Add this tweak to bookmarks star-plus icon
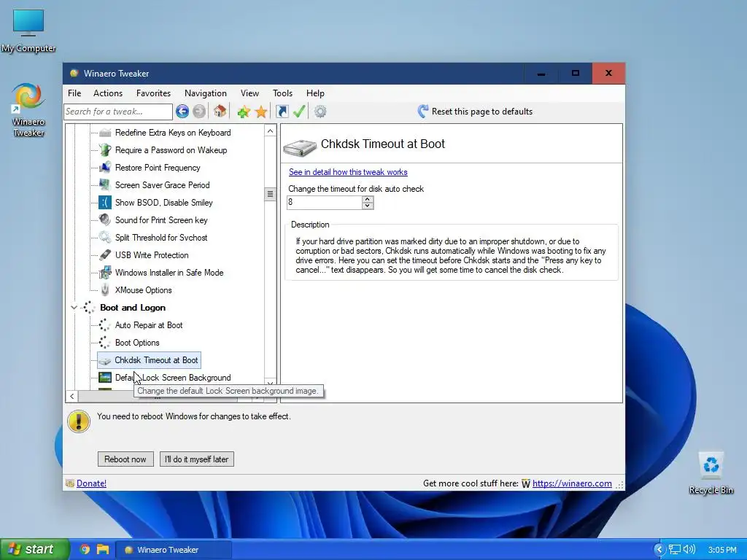This screenshot has width=747, height=560. tap(244, 112)
